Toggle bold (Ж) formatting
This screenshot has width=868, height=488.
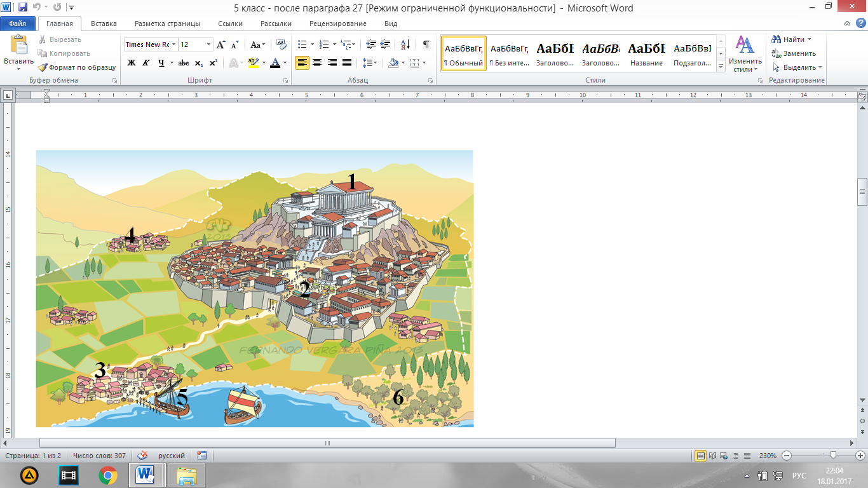click(132, 63)
